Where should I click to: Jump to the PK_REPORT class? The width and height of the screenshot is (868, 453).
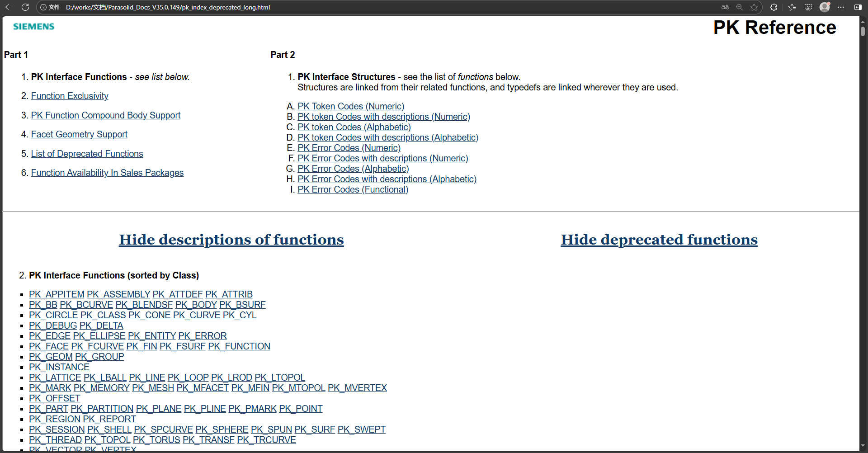coord(109,419)
